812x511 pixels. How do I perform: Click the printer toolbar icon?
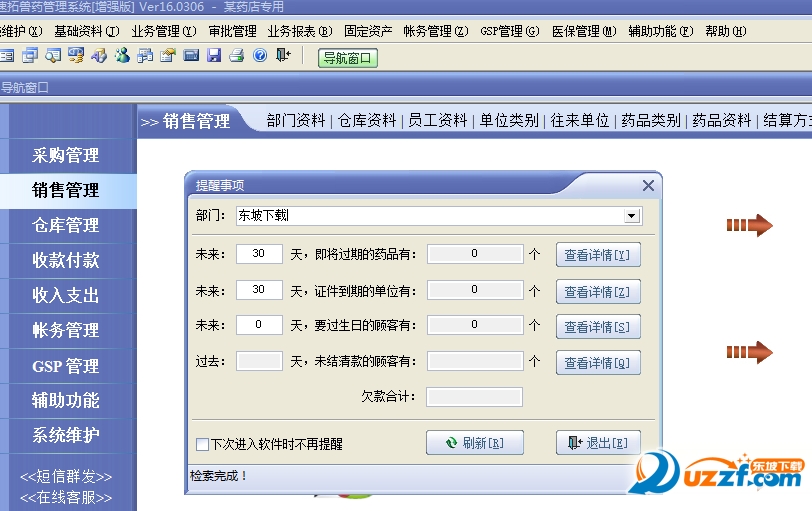(x=237, y=55)
